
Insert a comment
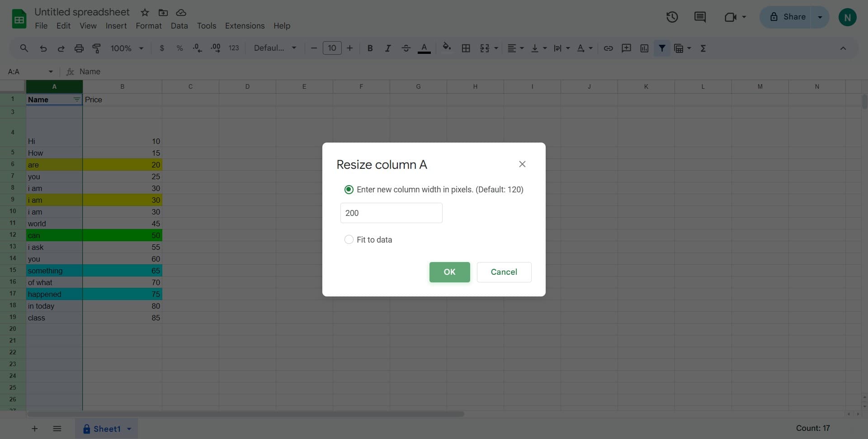(x=626, y=48)
